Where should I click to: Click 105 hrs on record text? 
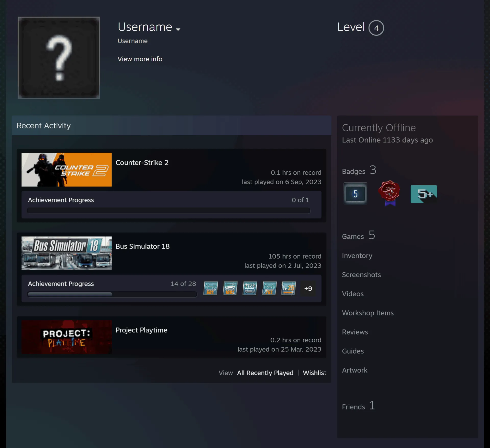tap(295, 256)
